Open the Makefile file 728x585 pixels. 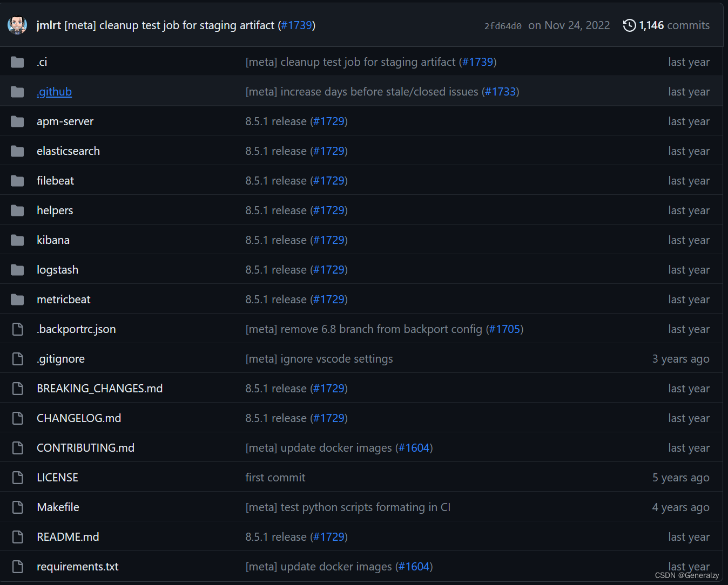tap(58, 507)
